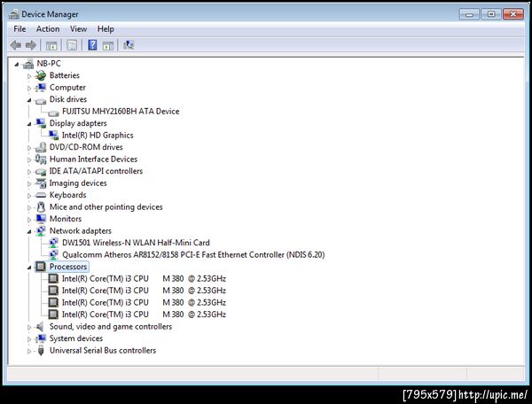532x404 pixels.
Task: Expand the Sound, video and game controllers arrow
Action: point(29,327)
